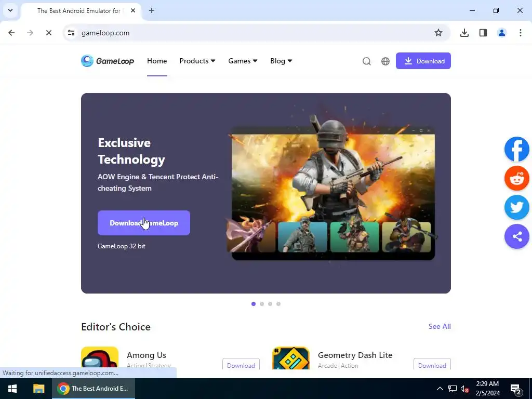Open the site search magnifier icon
Viewport: 532px width, 399px height.
366,61
